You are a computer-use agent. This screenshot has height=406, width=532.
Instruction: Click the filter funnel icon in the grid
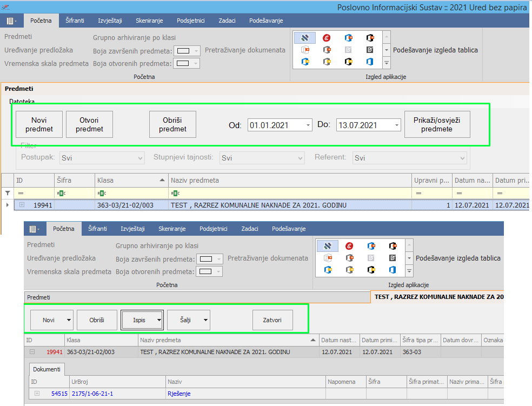(7, 193)
